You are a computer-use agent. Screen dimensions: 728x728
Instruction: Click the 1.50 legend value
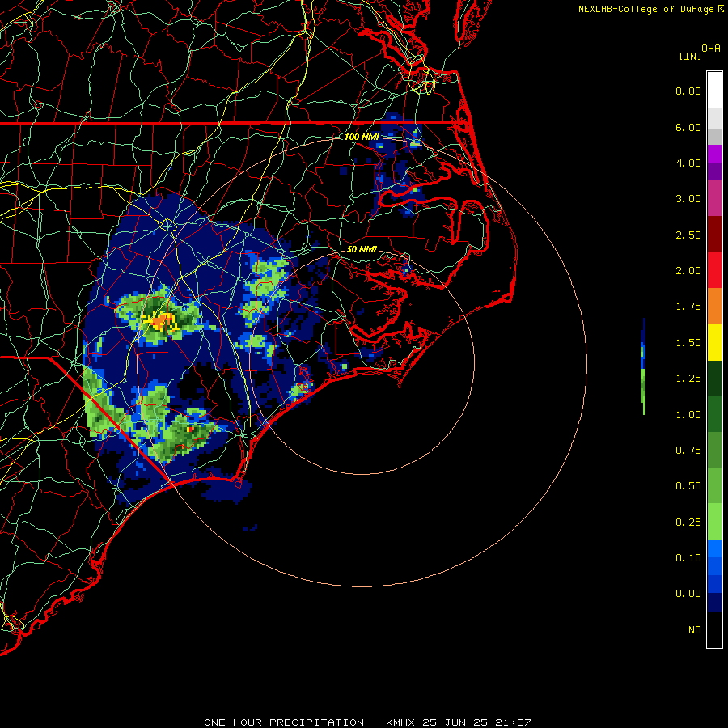[x=688, y=343]
